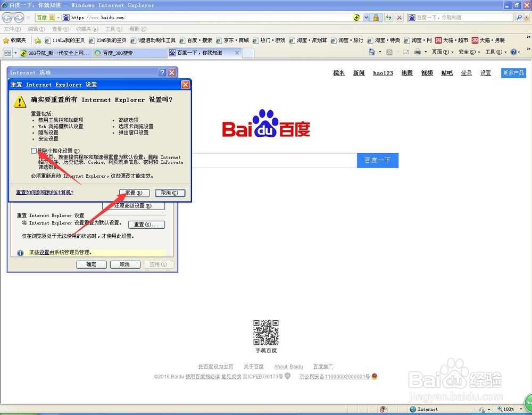The height and width of the screenshot is (415, 532).
Task: Open the 文件(F) menu
Action: pyautogui.click(x=12, y=29)
